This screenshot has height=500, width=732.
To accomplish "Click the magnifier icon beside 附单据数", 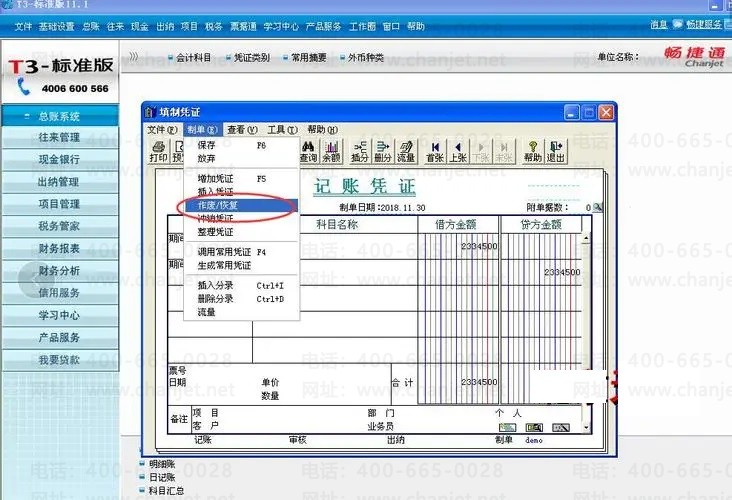I will pos(598,207).
